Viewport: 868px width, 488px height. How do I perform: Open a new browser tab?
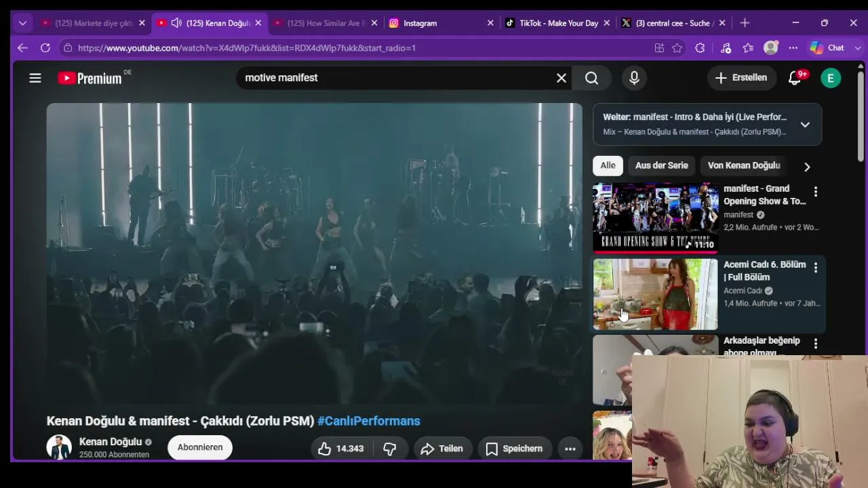click(745, 23)
